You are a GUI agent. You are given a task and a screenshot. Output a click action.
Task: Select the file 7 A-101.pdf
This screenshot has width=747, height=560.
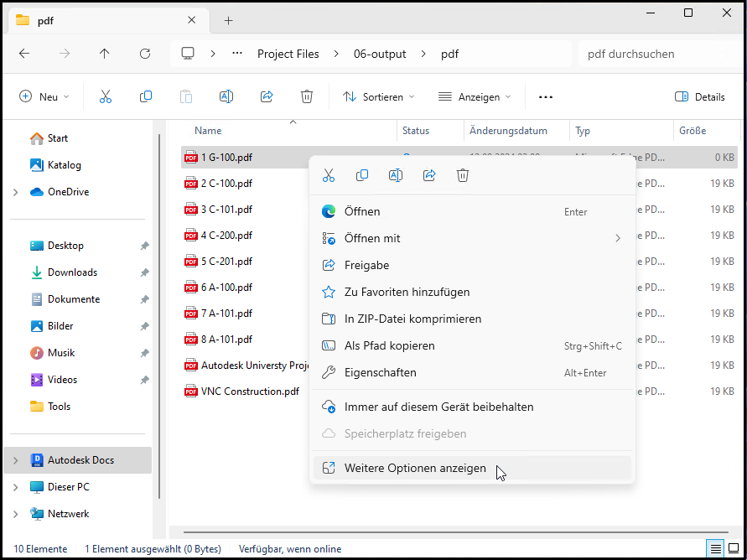coord(226,314)
